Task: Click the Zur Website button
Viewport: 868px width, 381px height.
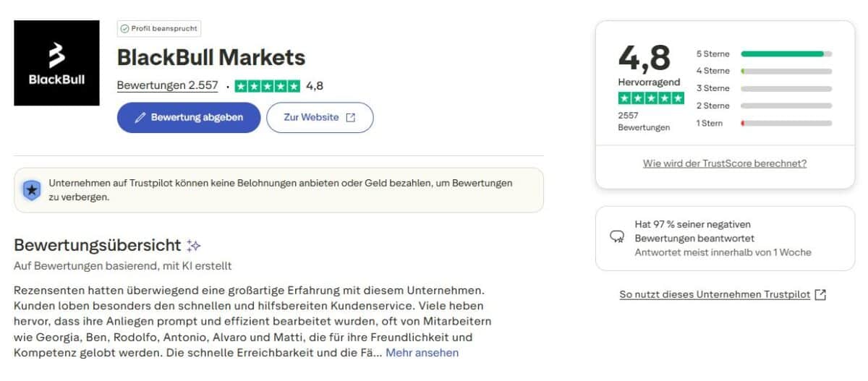Action: tap(320, 118)
